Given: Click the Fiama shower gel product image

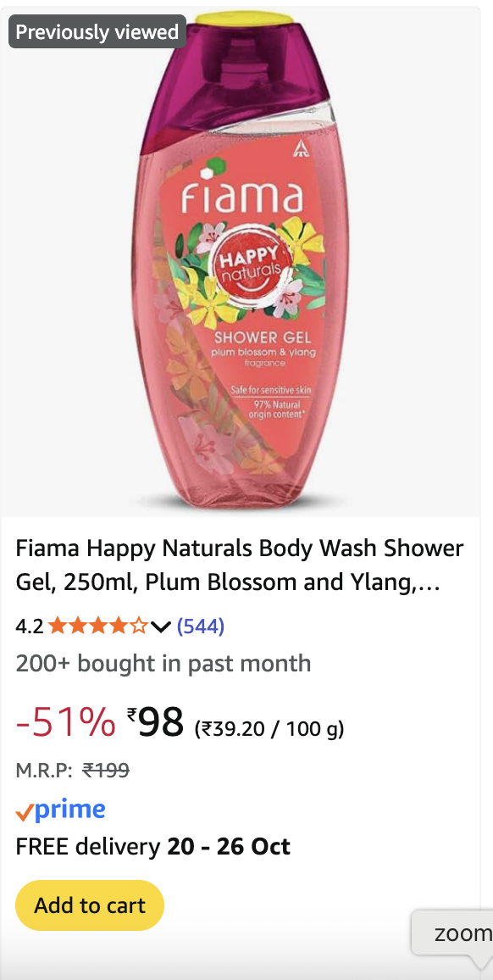Looking at the screenshot, I should coord(241,261).
